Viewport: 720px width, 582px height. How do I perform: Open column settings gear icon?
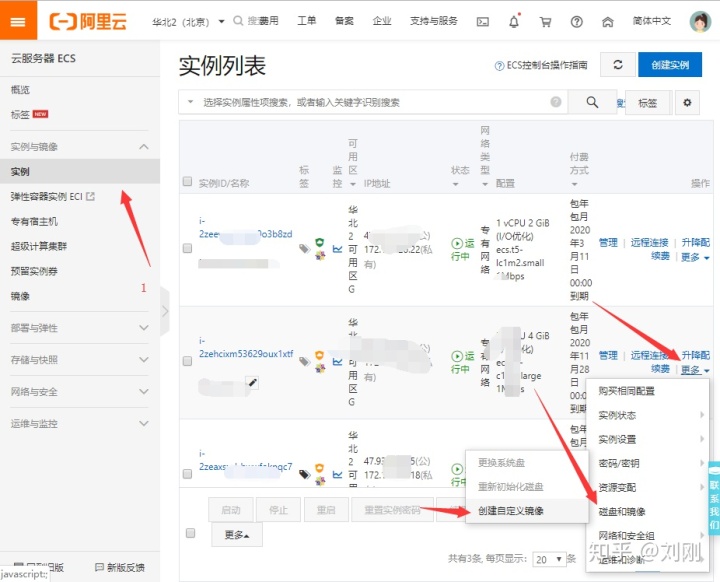tap(687, 102)
